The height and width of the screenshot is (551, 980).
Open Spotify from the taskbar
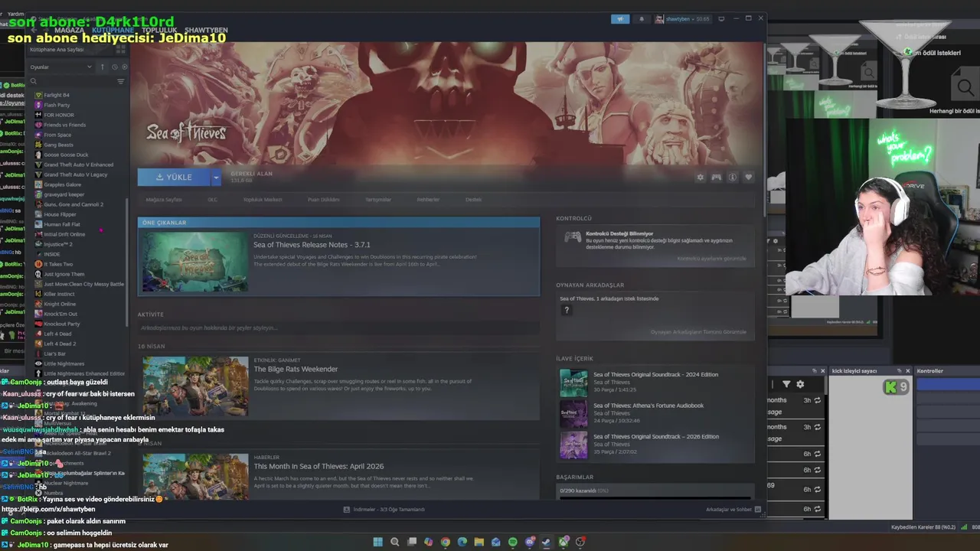click(512, 542)
